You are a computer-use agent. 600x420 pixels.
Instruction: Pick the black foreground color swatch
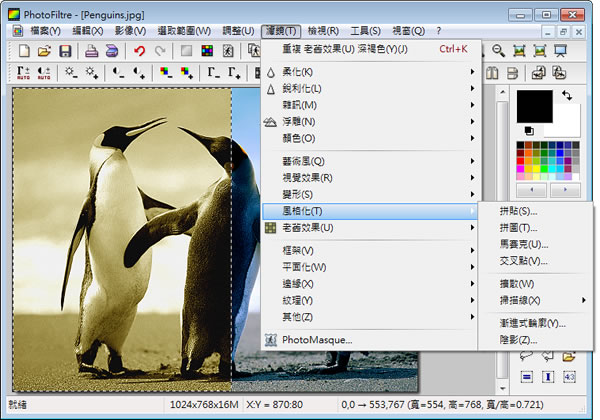click(x=534, y=107)
